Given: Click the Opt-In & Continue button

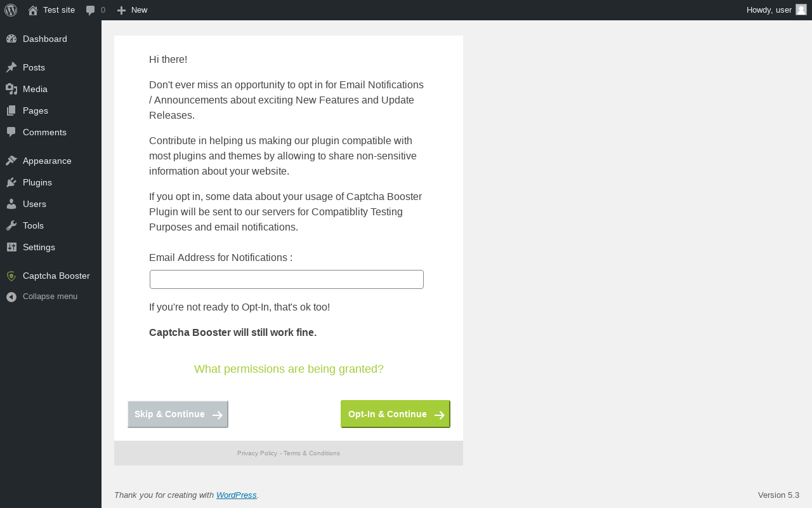Looking at the screenshot, I should click(x=395, y=414).
